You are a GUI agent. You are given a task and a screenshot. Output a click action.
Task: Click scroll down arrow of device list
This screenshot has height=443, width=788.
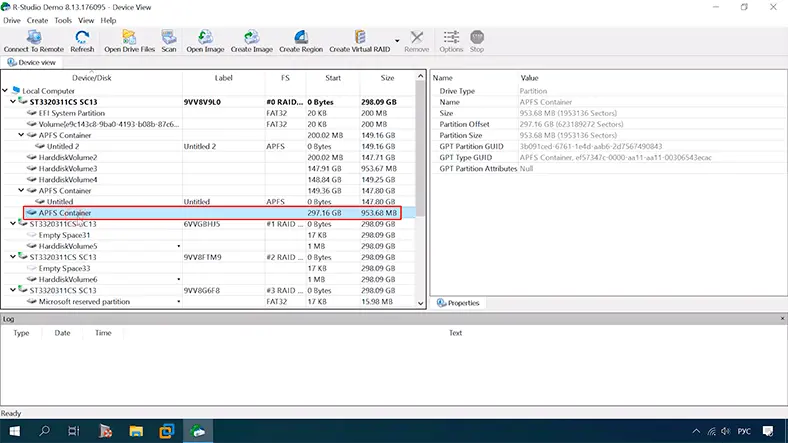click(x=421, y=303)
